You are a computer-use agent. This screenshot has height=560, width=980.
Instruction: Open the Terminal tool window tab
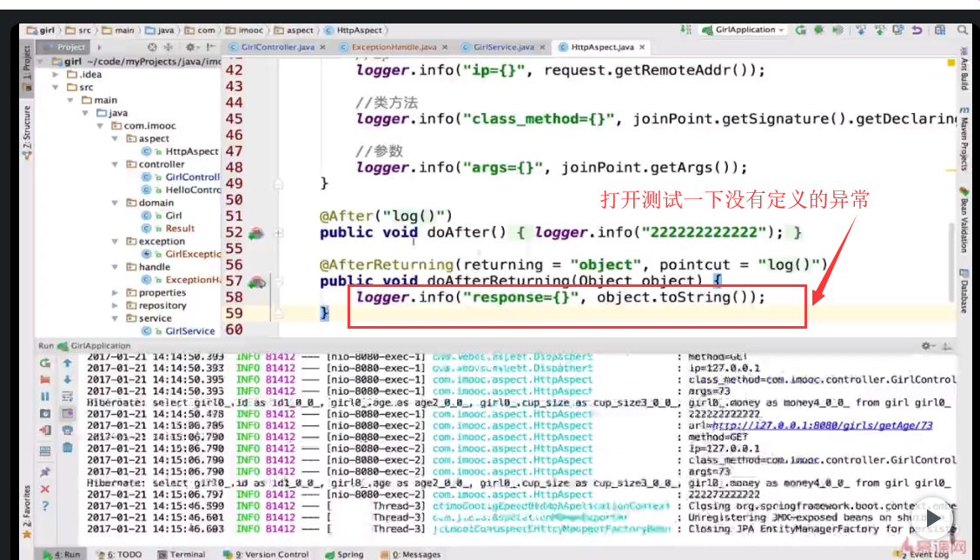(182, 555)
